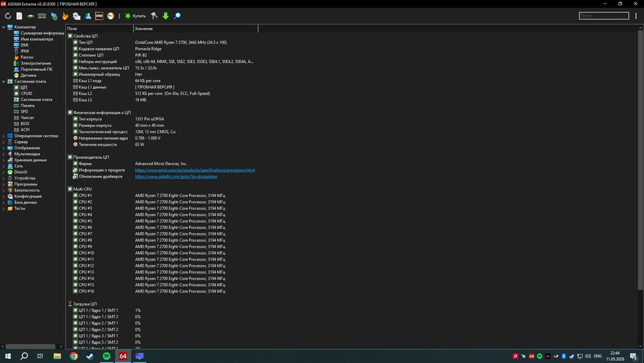Click the user profile toolbar icon
Viewport: 644px width, 363px height.
88,16
